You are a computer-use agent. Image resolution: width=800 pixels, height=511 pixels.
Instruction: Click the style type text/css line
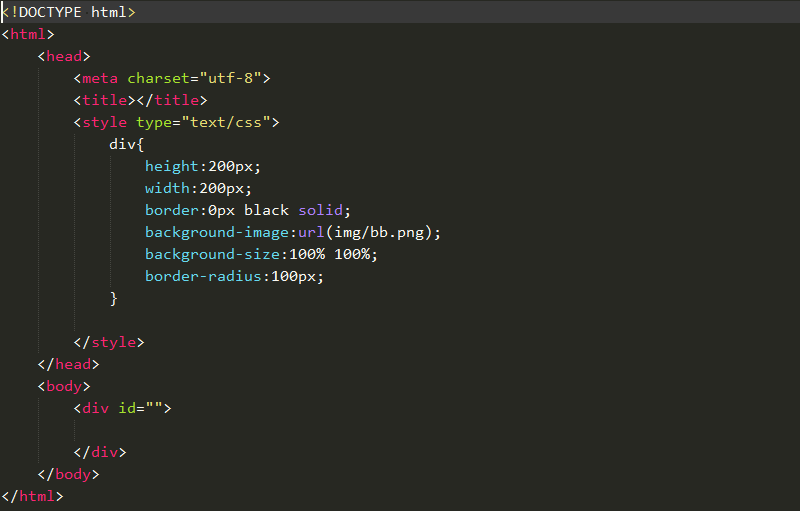pyautogui.click(x=177, y=122)
